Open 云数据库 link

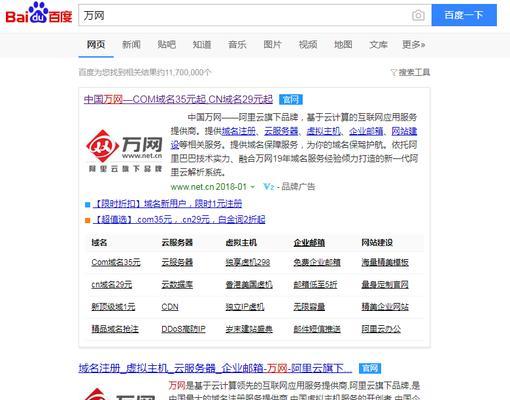177,285
